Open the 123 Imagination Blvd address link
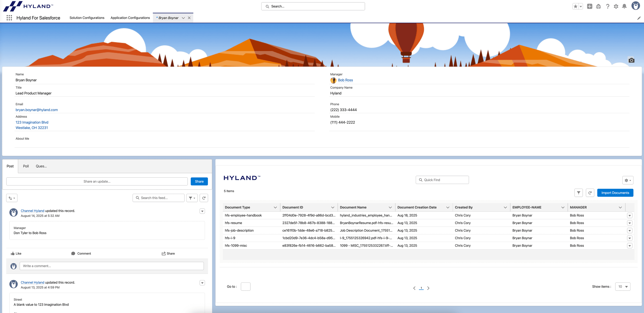 [x=32, y=122]
